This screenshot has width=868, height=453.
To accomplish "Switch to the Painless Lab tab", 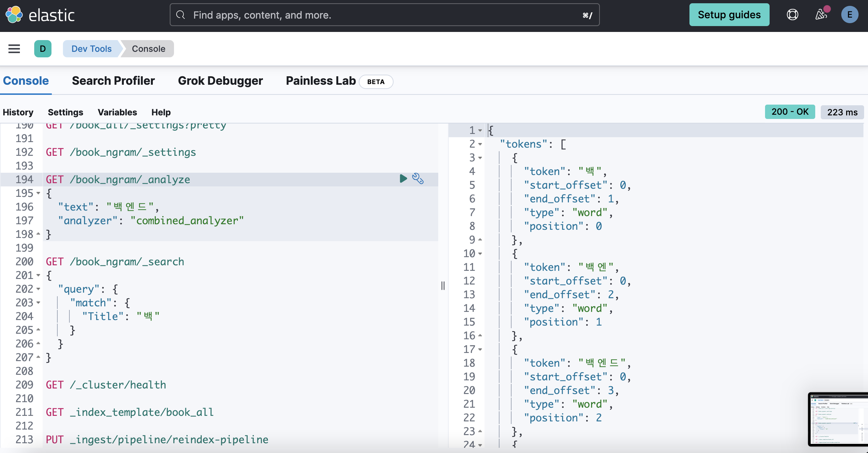I will (x=321, y=81).
